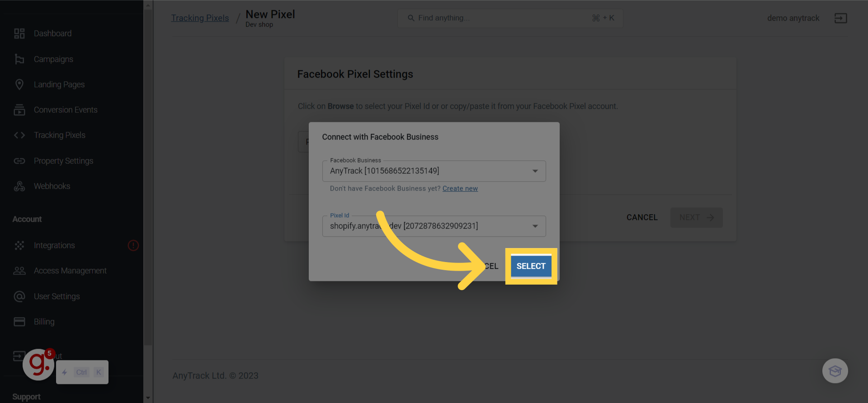Viewport: 868px width, 403px height.
Task: Open Access Management menu item
Action: click(70, 271)
